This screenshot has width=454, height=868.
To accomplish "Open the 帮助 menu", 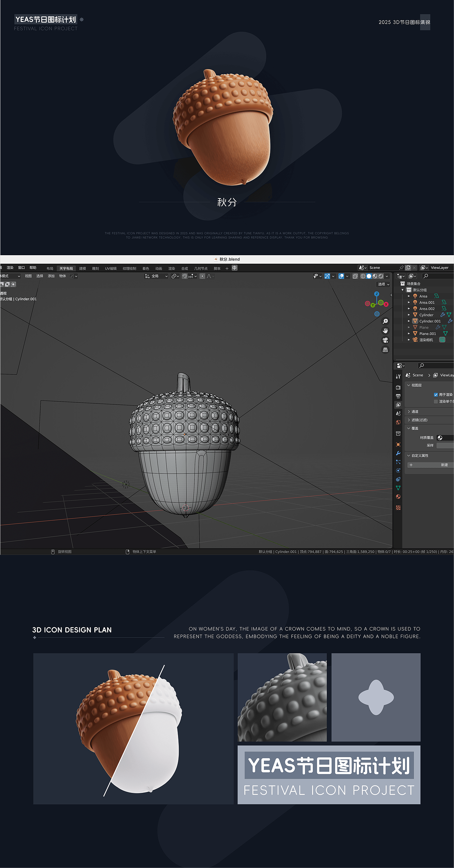I will [33, 268].
